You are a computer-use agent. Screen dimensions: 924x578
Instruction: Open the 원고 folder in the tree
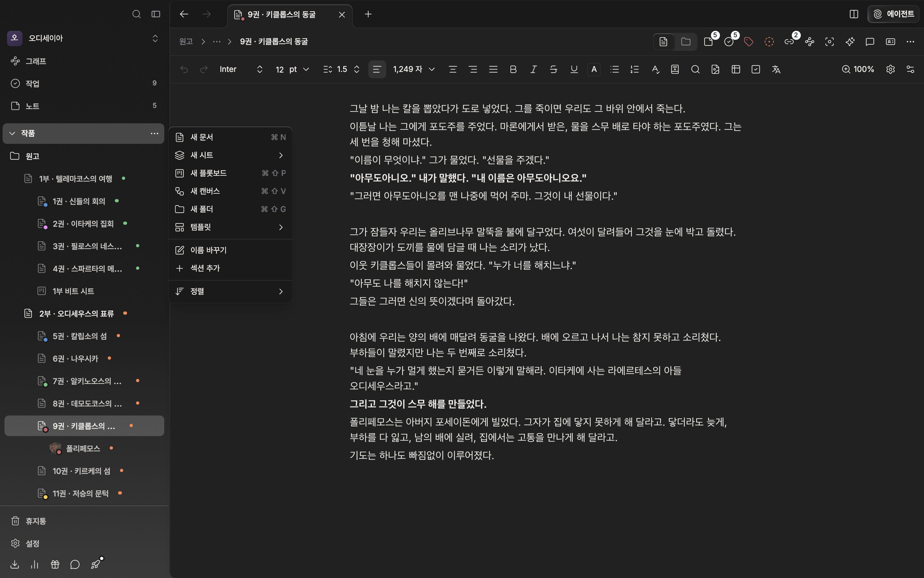84,156
